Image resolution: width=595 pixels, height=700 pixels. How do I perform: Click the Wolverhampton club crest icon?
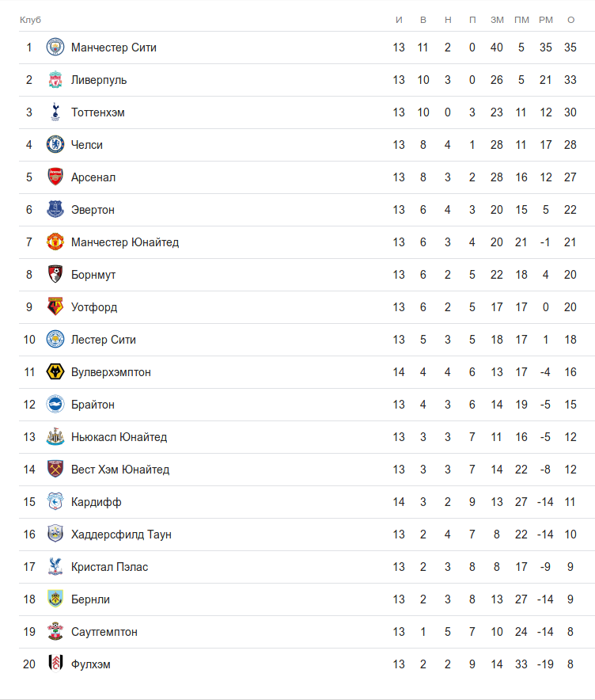[x=55, y=372]
